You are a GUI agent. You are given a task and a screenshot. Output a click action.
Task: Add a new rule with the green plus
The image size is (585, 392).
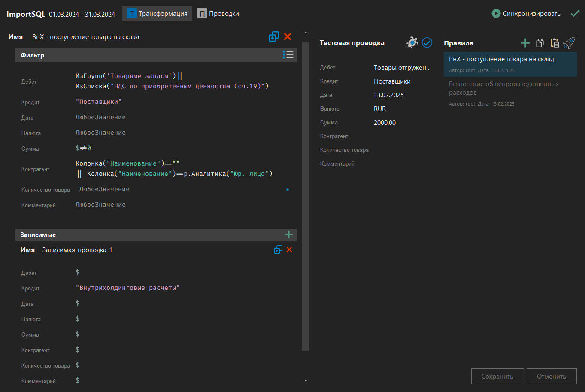(x=525, y=42)
